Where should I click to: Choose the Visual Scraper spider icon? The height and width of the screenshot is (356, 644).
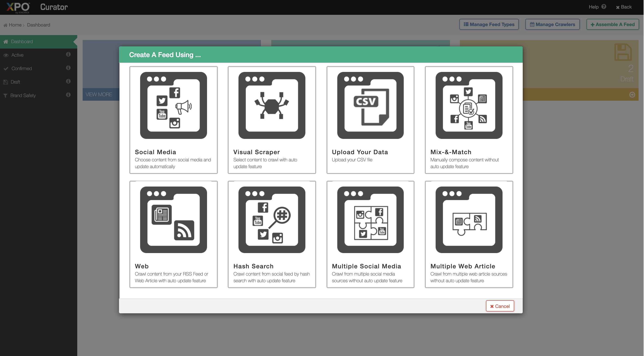click(x=272, y=105)
